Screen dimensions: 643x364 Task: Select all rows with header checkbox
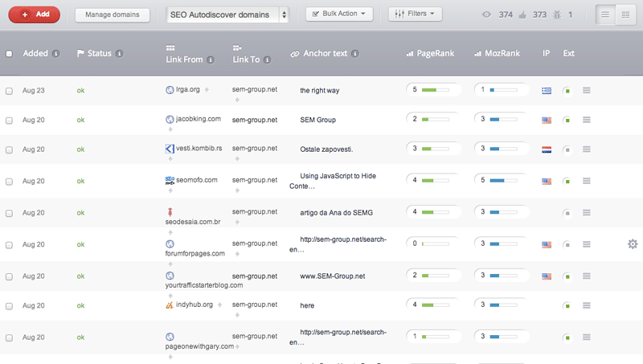9,54
